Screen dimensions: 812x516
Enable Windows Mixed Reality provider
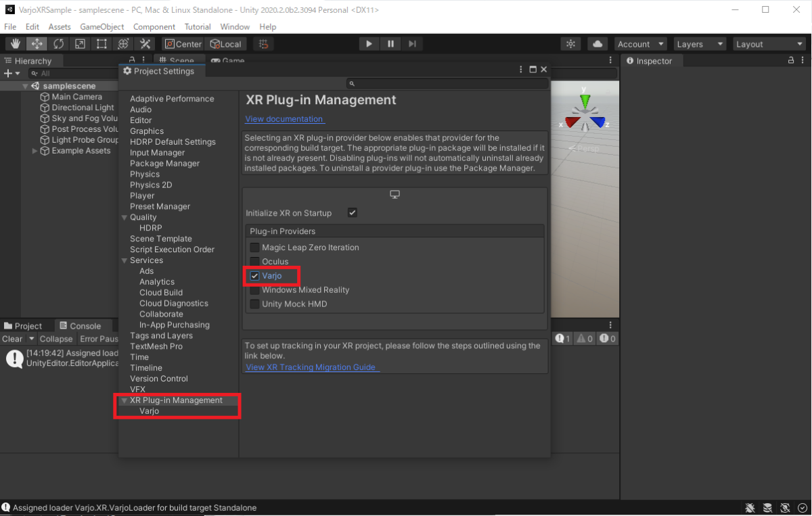tap(254, 290)
